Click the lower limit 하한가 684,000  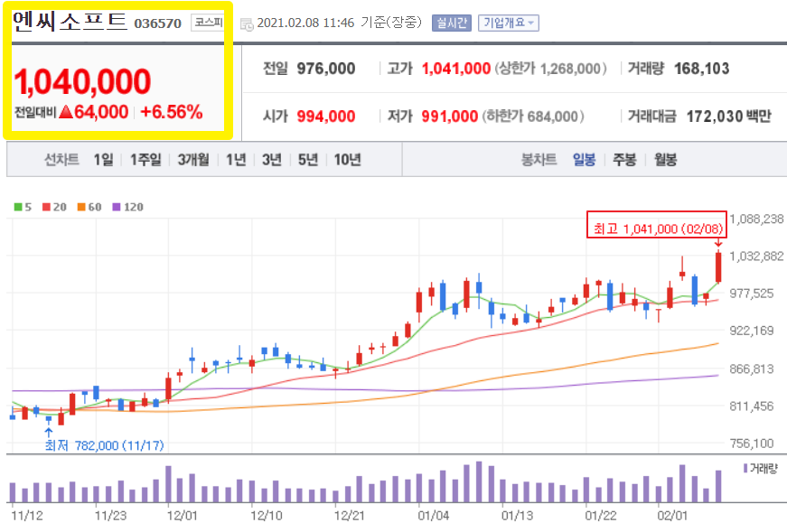[533, 117]
